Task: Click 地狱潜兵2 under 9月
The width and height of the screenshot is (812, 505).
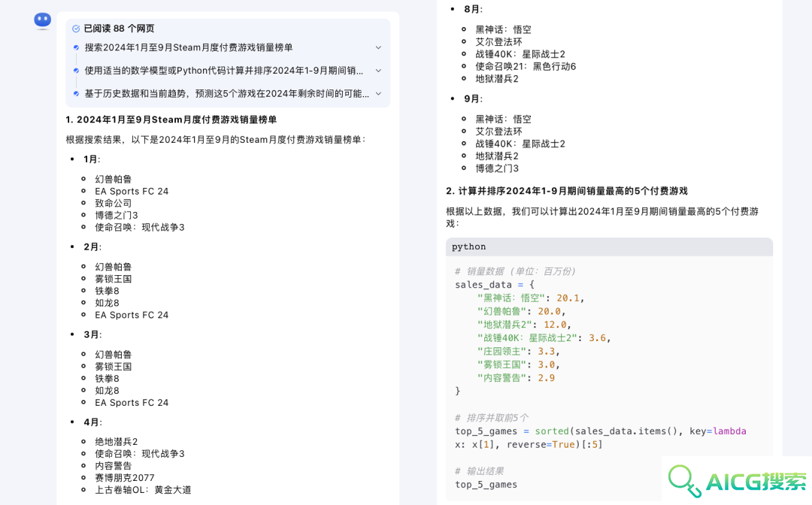Action: tap(497, 156)
